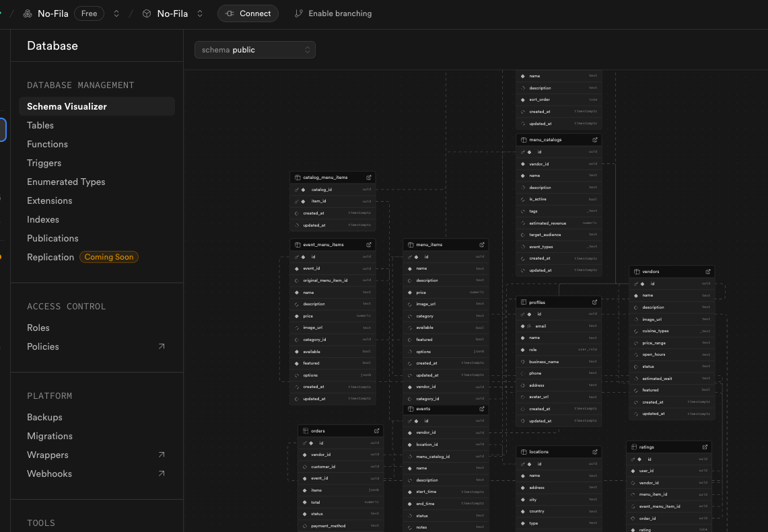Open the catalog_menu_items table link icon
This screenshot has width=768, height=532.
[x=369, y=178]
